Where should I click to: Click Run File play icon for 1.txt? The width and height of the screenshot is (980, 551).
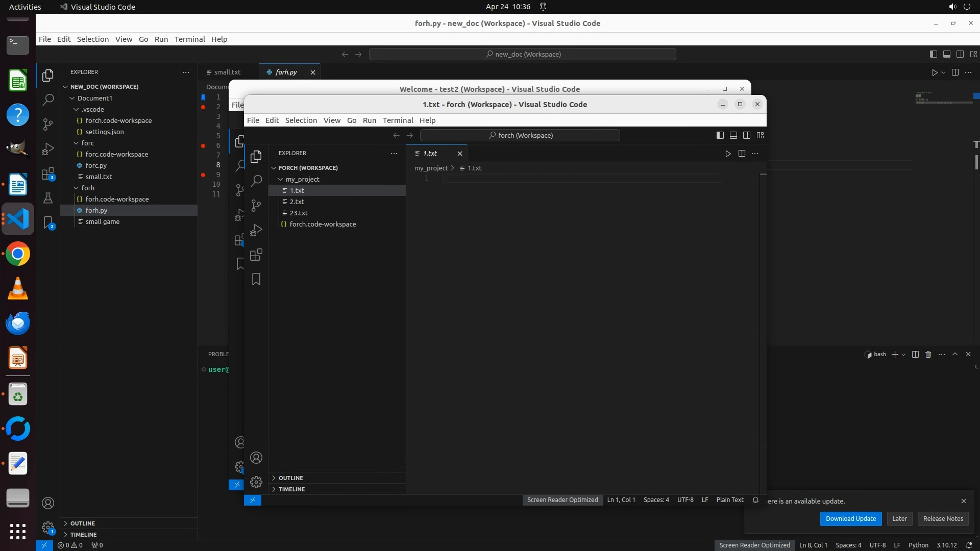(x=728, y=154)
